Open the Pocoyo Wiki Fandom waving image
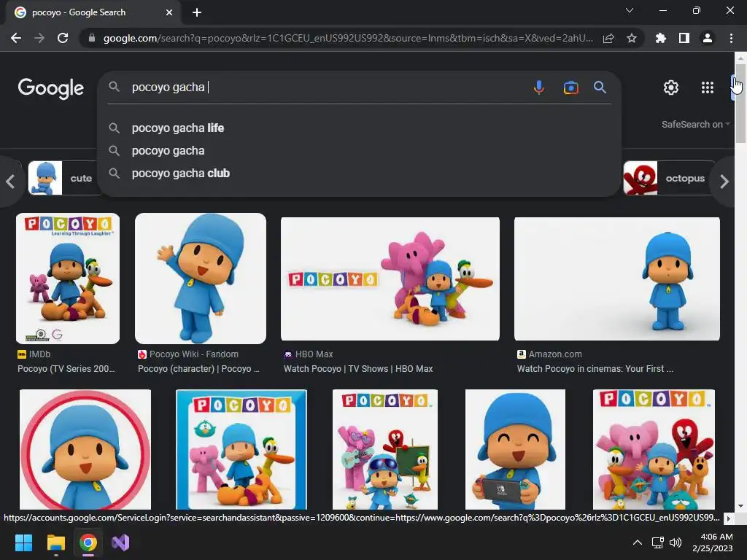The height and width of the screenshot is (560, 747). click(x=201, y=279)
